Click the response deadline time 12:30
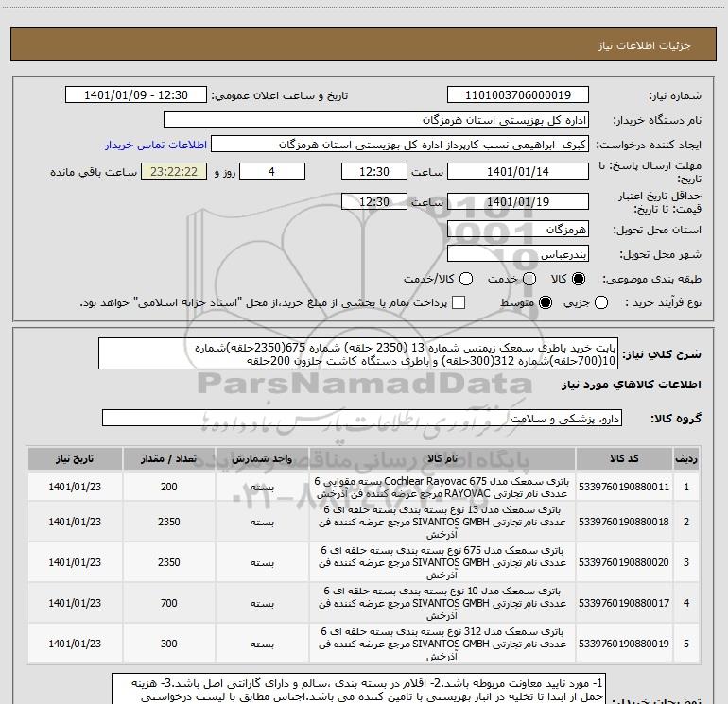 pyautogui.click(x=374, y=171)
